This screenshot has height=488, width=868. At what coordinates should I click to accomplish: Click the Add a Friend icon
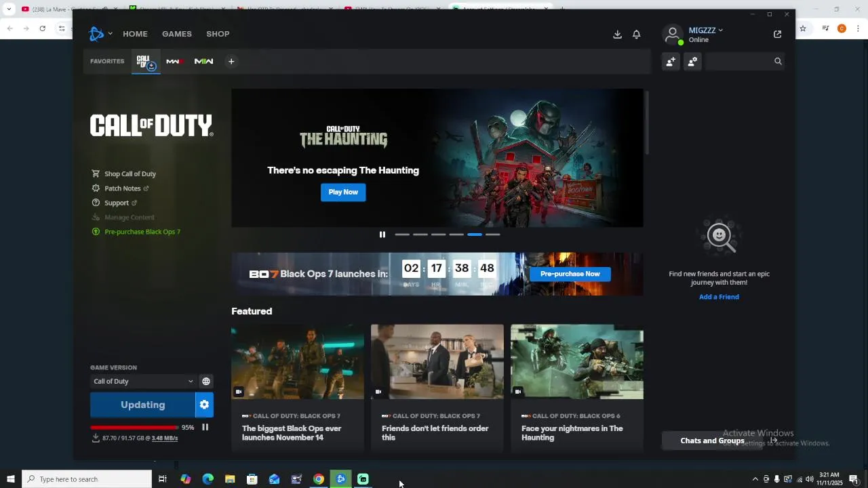point(671,62)
